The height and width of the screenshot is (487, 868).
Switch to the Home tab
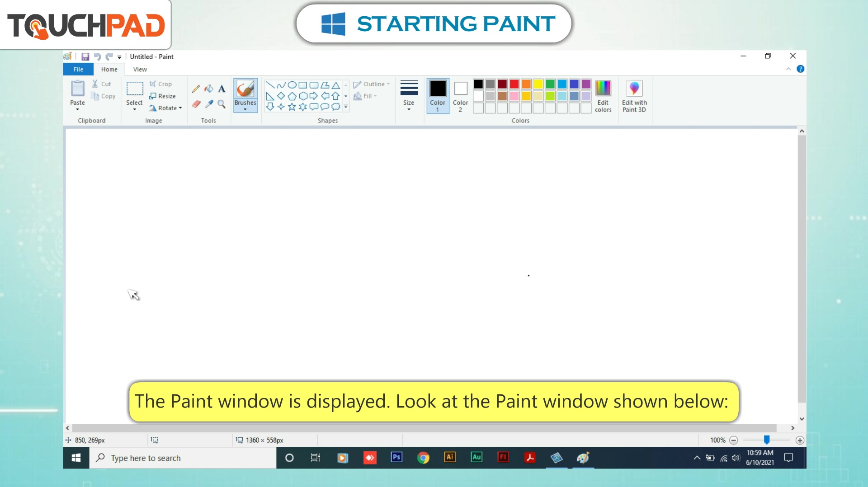point(109,69)
